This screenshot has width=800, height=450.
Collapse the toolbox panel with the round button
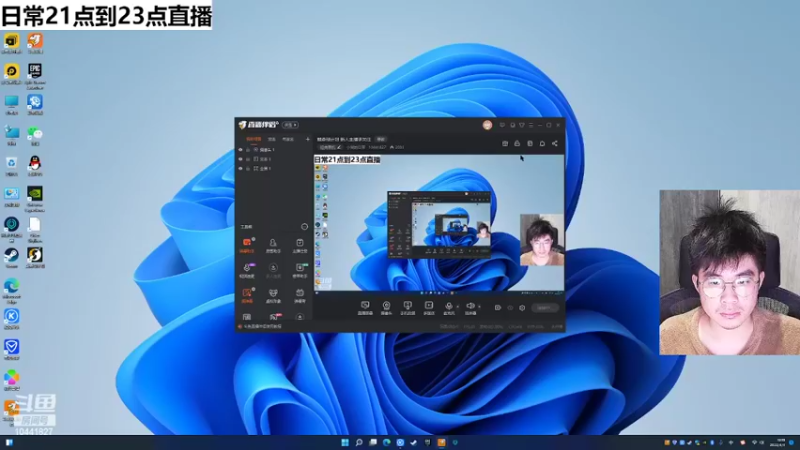click(x=305, y=227)
